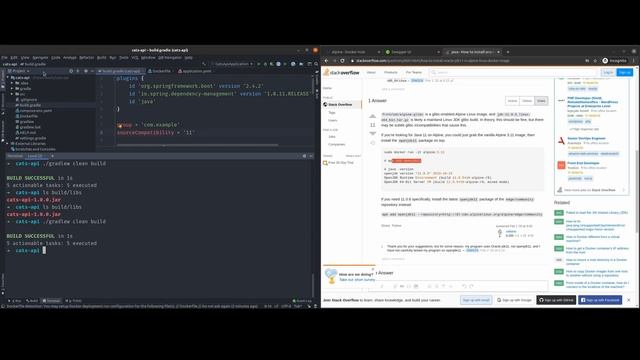Sort answers by Active
The height and width of the screenshot is (360, 640).
512,101
